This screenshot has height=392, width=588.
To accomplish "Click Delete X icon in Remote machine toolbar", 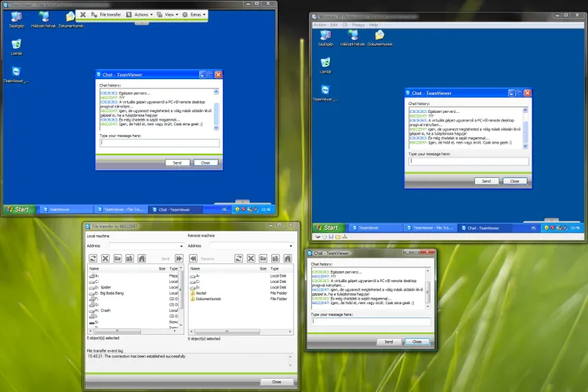I will pyautogui.click(x=251, y=259).
